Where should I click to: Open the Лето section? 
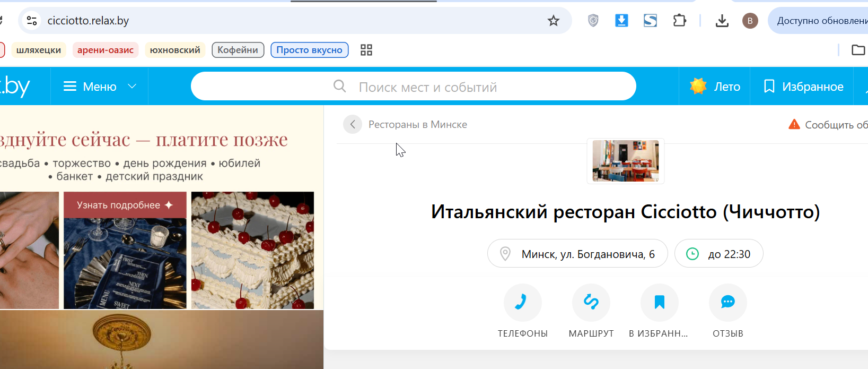pyautogui.click(x=715, y=87)
